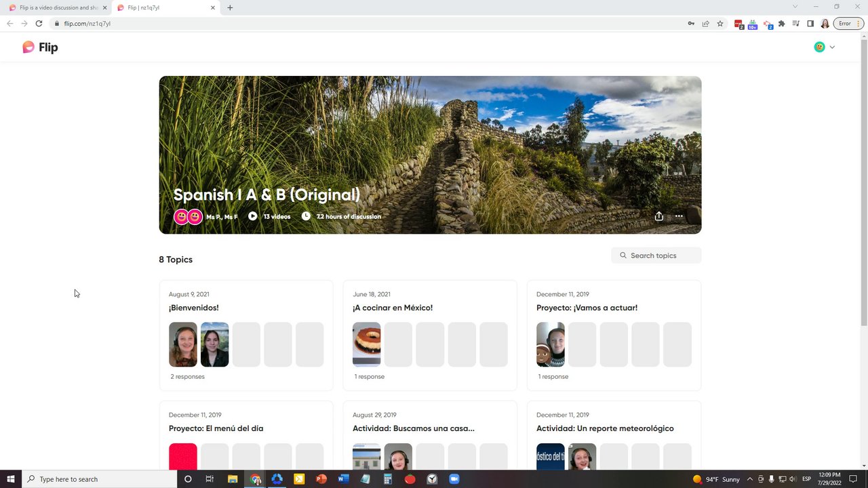868x488 pixels.
Task: Click the address bar URL flip.com/nz1q7yl
Action: tap(87, 23)
